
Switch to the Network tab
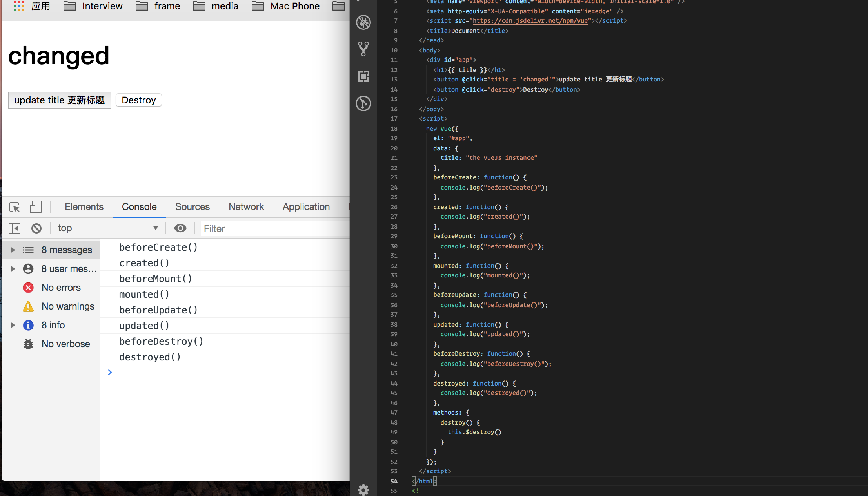point(246,207)
